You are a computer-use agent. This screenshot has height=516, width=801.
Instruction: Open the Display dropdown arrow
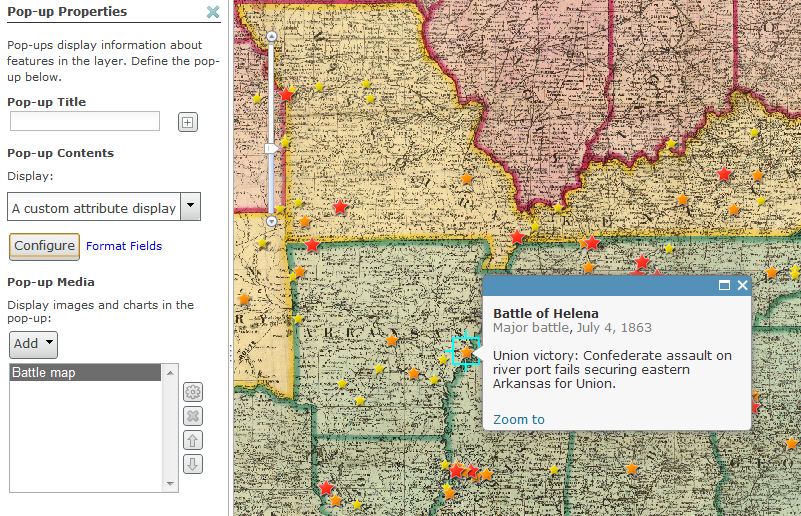tap(190, 206)
